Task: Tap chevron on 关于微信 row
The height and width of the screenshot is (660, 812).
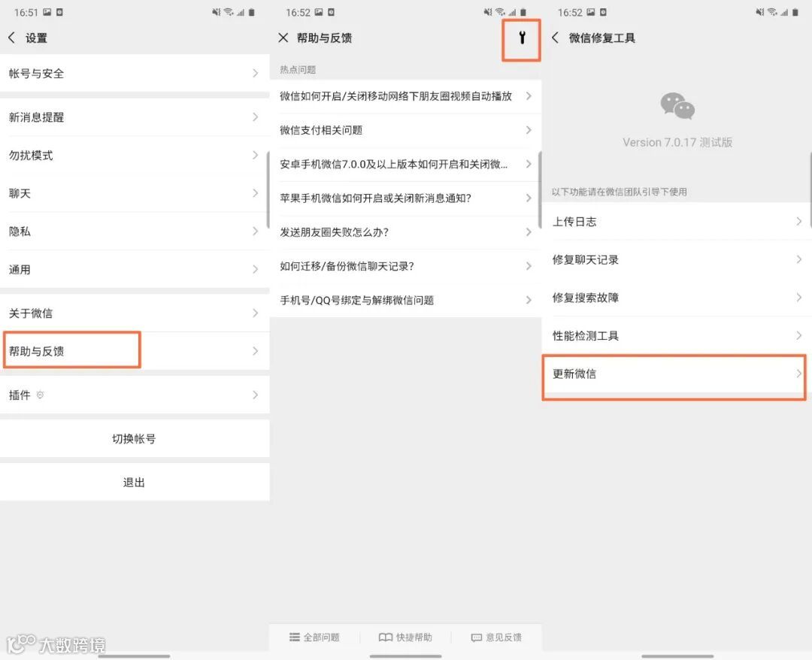Action: coord(256,313)
